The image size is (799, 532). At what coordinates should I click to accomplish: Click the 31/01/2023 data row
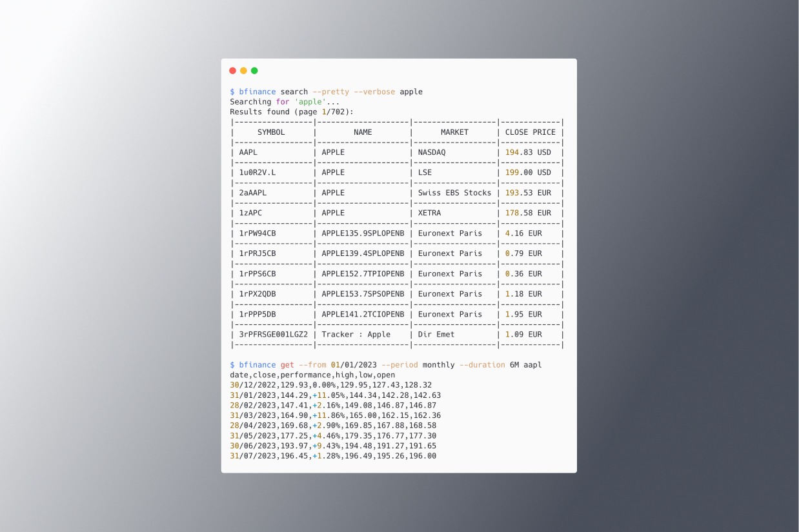tap(336, 395)
